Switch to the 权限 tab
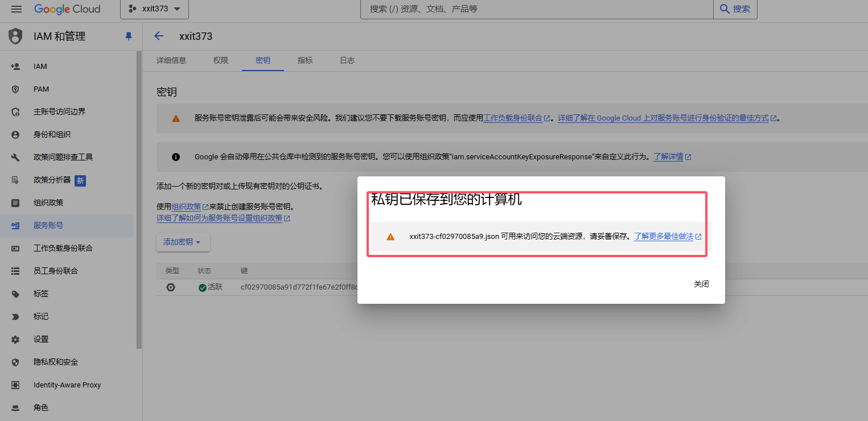Image resolution: width=868 pixels, height=421 pixels. (221, 60)
